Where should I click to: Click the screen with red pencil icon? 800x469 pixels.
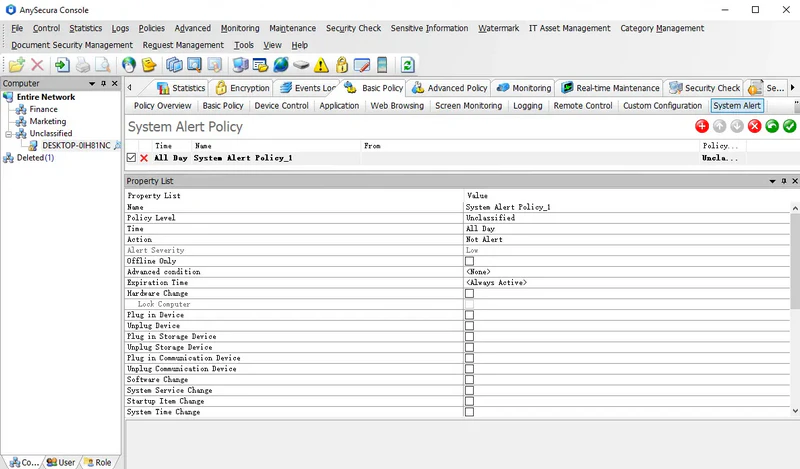click(x=362, y=65)
